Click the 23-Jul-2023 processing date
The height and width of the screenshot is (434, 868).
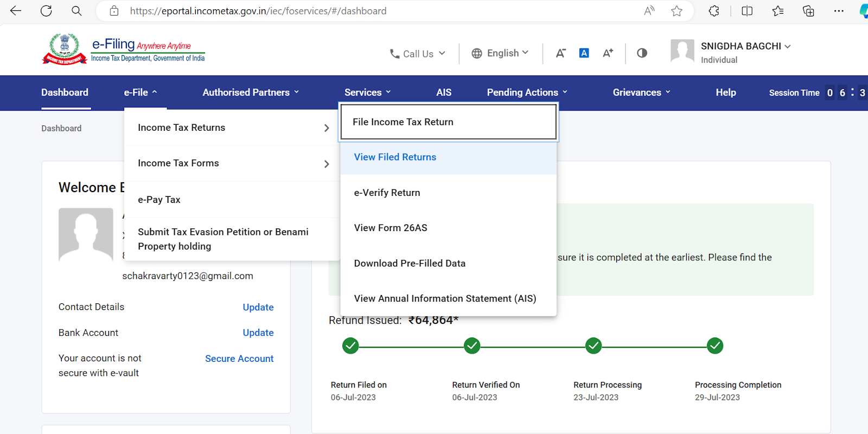(x=596, y=397)
